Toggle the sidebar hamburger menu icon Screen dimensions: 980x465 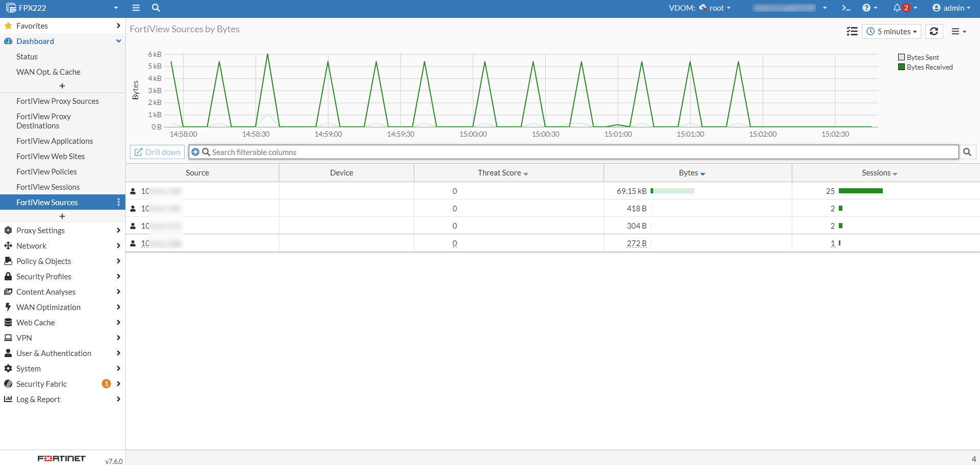point(136,8)
